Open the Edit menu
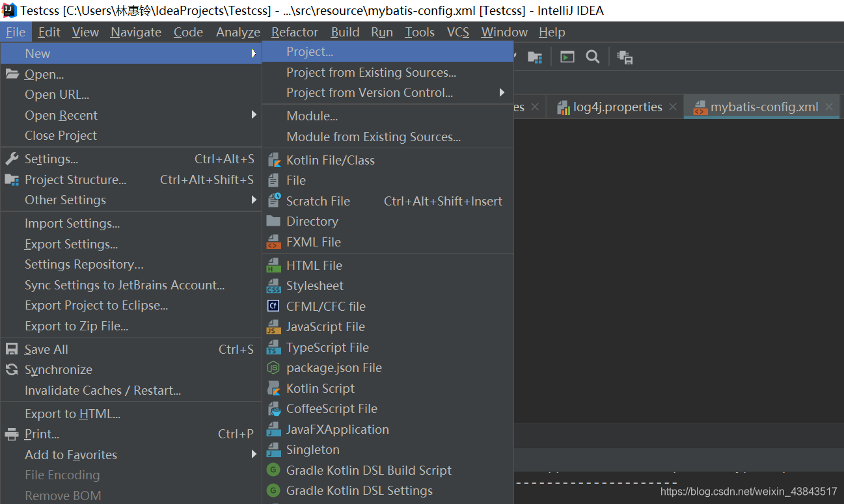844x504 pixels. point(49,32)
